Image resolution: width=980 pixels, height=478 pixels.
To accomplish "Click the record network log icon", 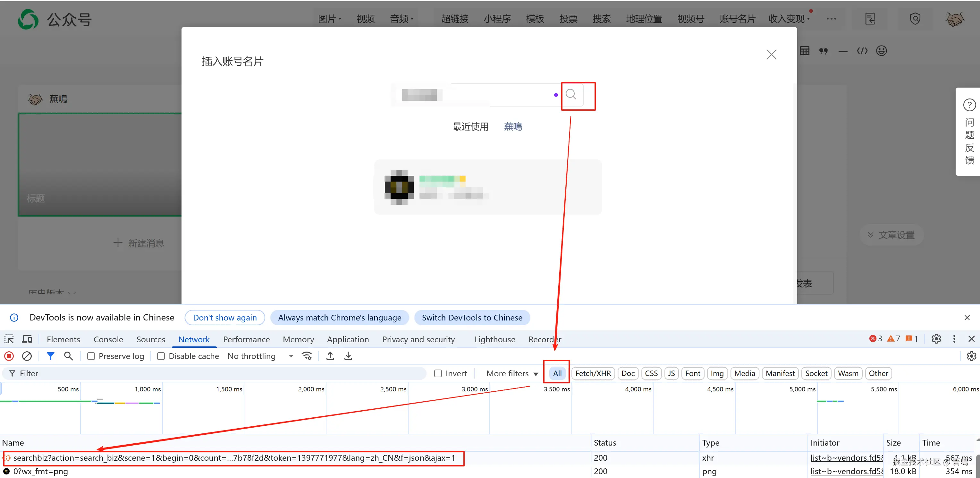I will 9,356.
